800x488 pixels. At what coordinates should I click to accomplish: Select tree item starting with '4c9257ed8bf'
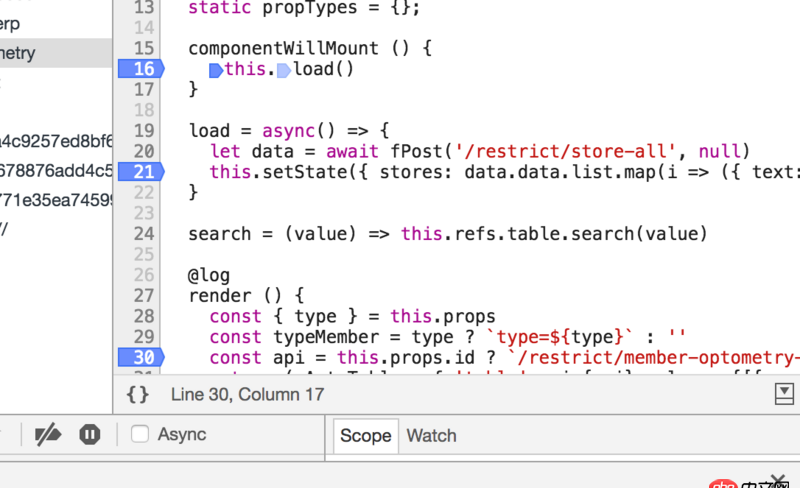point(56,141)
